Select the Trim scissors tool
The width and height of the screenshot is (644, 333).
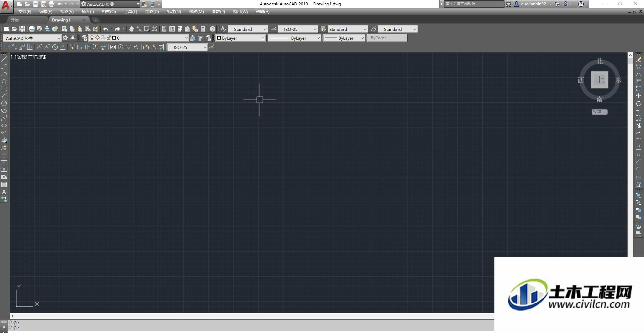(639, 125)
